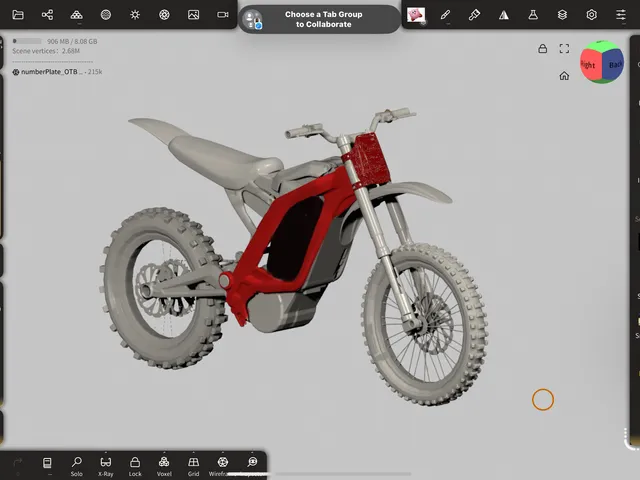The width and height of the screenshot is (640, 480).
Task: Toggle Solo mode
Action: (77, 466)
